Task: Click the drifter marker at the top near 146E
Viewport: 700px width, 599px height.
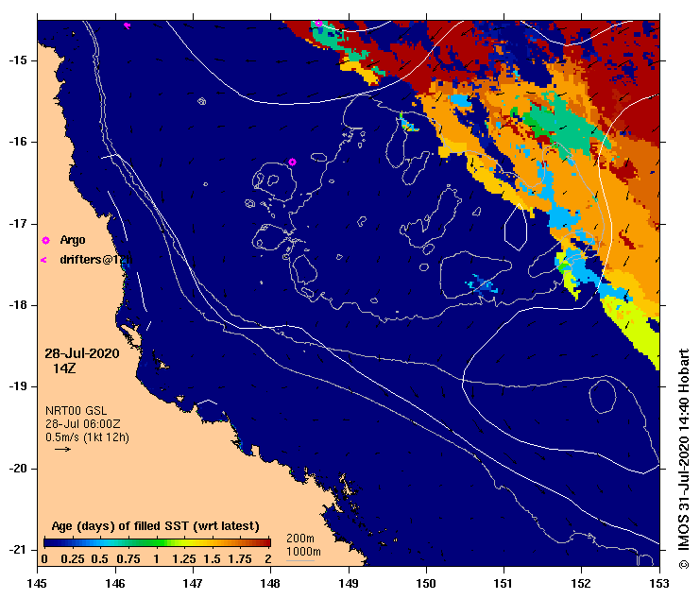Action: coord(128,26)
